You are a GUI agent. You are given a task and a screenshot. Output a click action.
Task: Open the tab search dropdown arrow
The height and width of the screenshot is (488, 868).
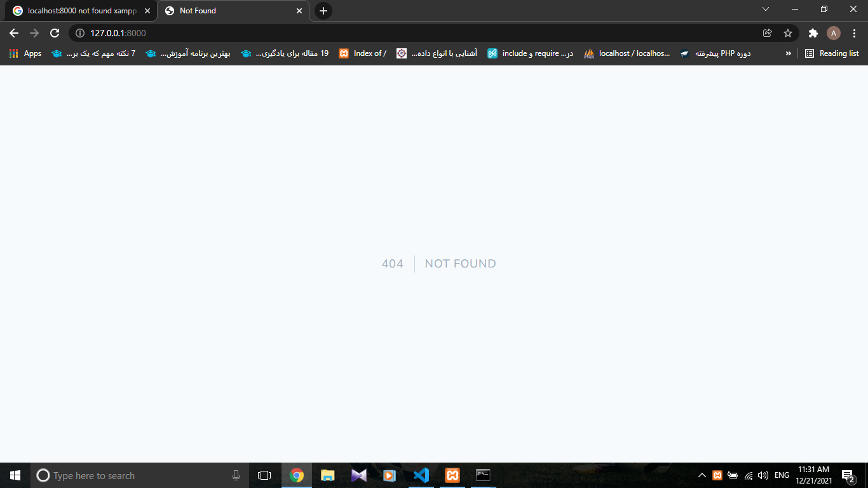click(x=766, y=10)
